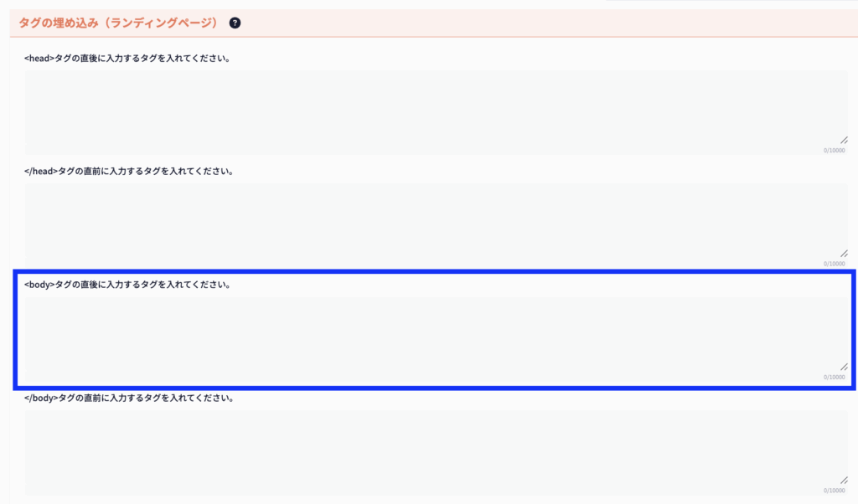Click the 0/10000 counter under </head> textarea
Viewport: 858px width, 504px height.
[x=834, y=264]
